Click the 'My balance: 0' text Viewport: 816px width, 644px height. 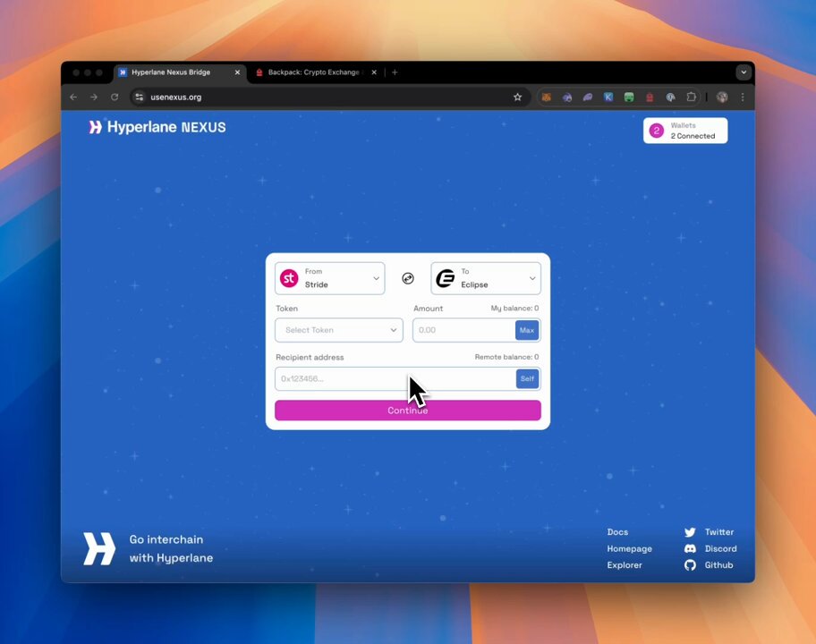(514, 309)
